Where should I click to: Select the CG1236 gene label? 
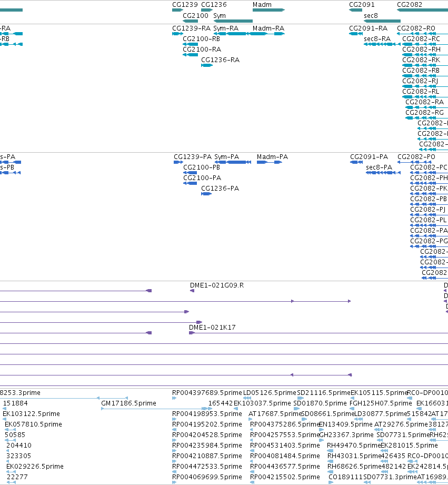[x=214, y=5]
